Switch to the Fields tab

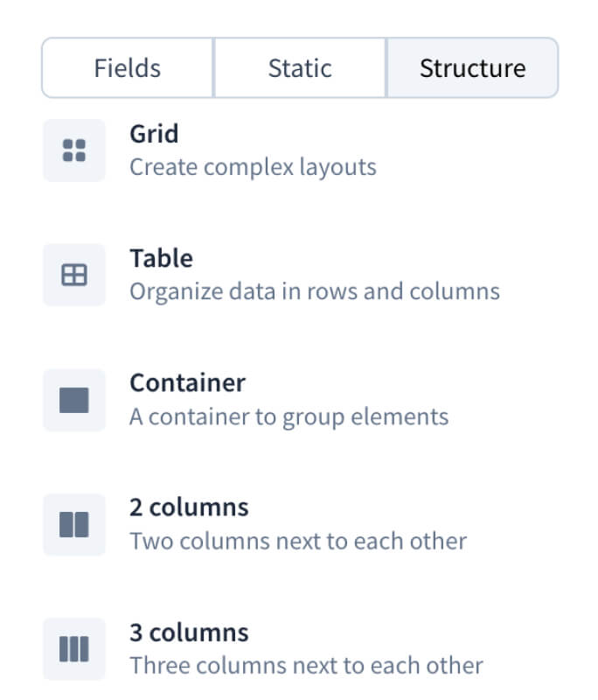(128, 68)
